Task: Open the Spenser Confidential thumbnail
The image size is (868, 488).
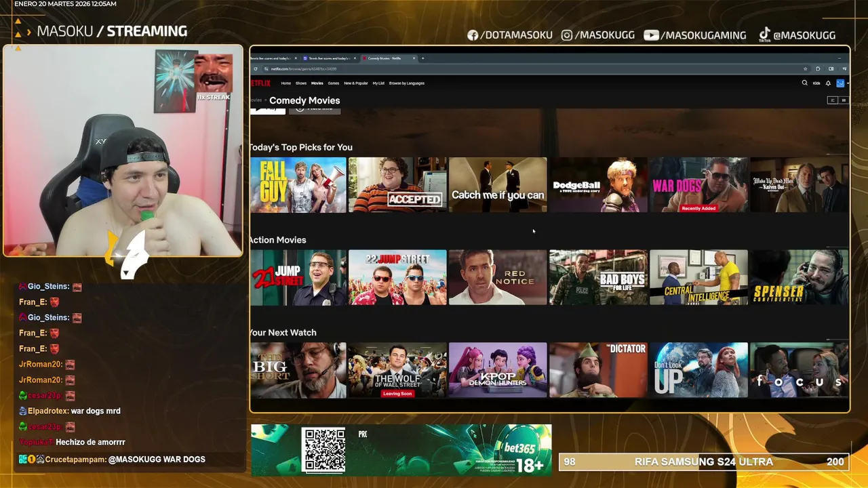Action: pyautogui.click(x=799, y=277)
